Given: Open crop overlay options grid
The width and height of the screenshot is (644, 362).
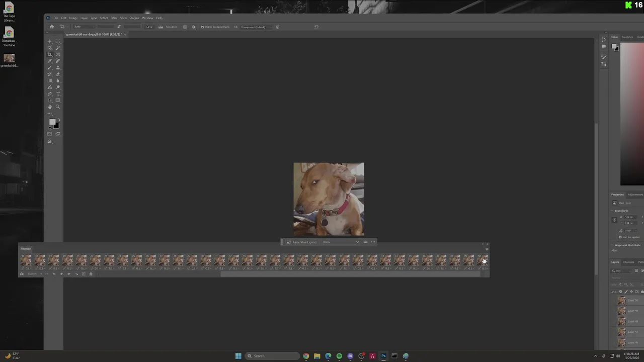Looking at the screenshot, I should tap(185, 27).
